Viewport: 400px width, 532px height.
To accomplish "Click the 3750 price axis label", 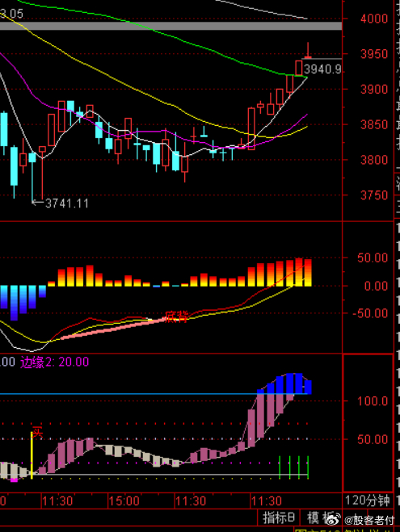I will (x=374, y=195).
